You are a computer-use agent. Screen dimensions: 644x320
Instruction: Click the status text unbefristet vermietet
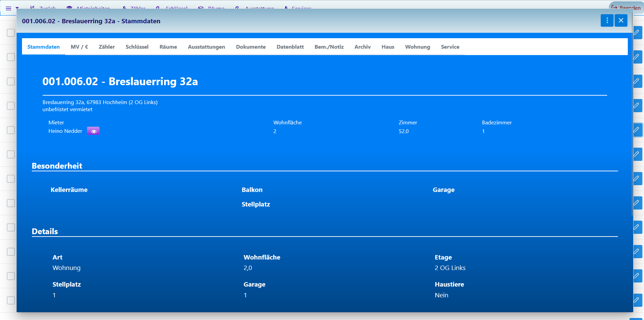pyautogui.click(x=67, y=109)
